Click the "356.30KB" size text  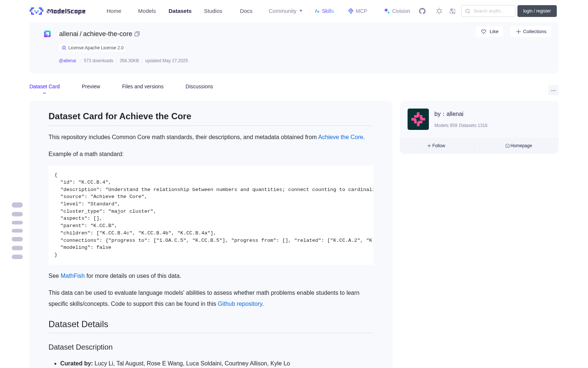pyautogui.click(x=129, y=61)
